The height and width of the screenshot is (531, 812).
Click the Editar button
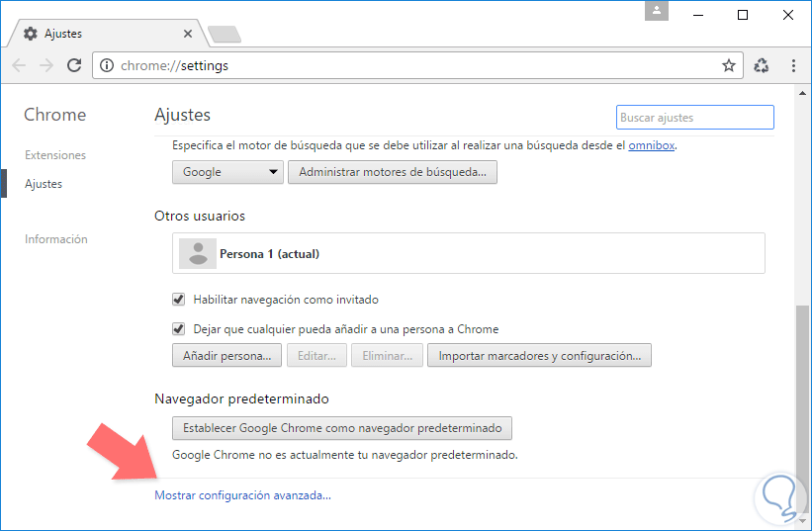(316, 356)
